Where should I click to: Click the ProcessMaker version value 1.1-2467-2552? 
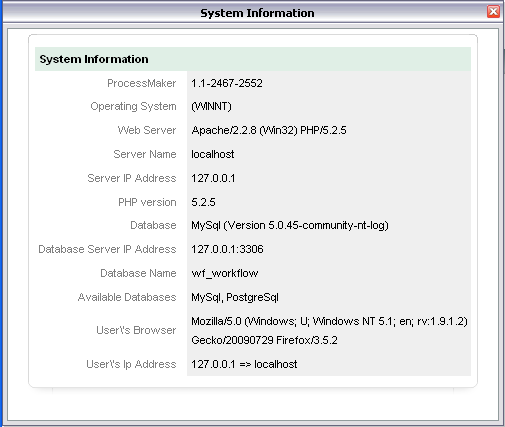(227, 83)
